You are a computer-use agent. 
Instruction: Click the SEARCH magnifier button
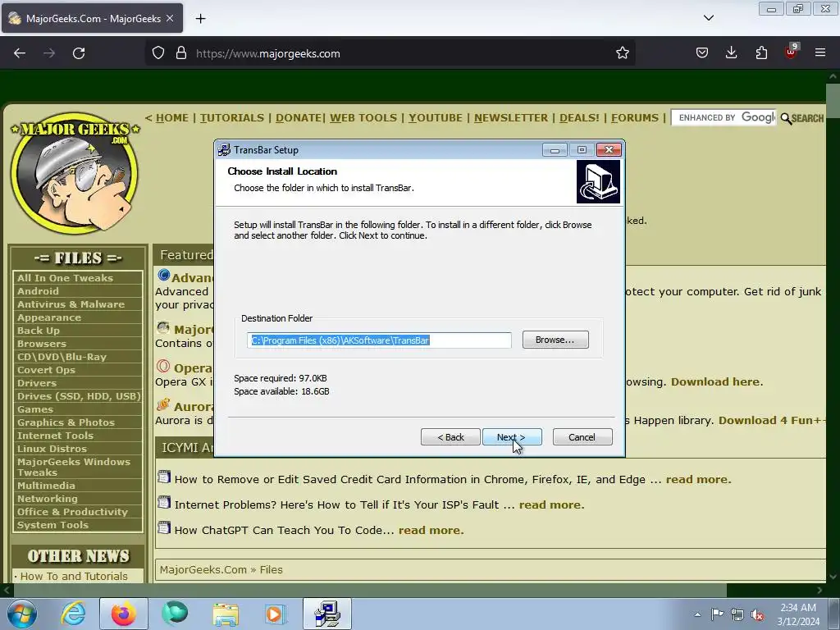coord(802,118)
